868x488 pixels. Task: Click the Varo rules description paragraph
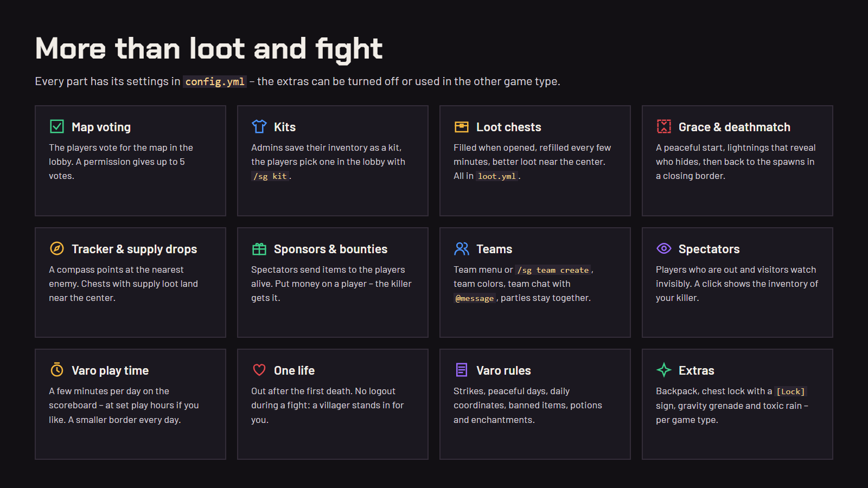(528, 405)
